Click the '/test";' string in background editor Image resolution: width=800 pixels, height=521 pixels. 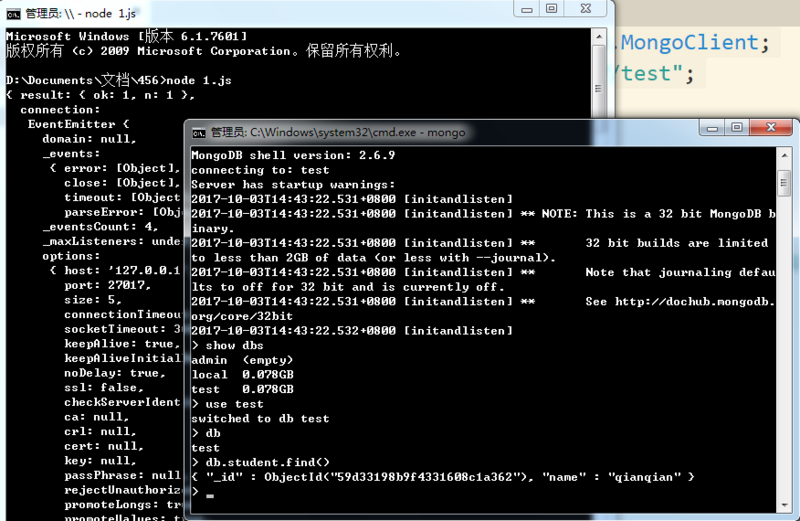(655, 74)
